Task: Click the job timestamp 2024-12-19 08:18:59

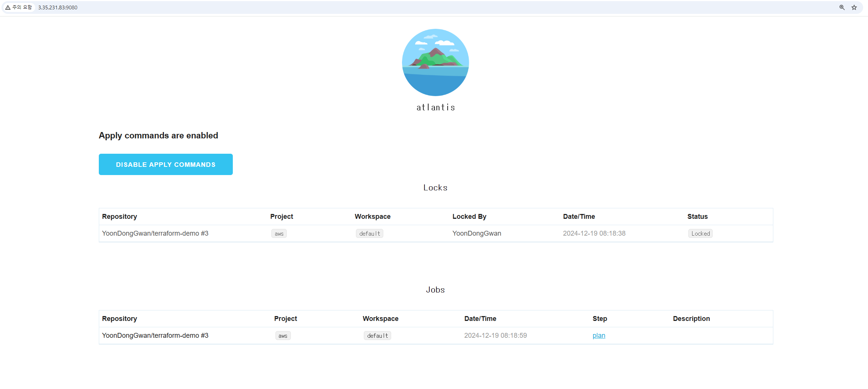Action: (x=495, y=336)
